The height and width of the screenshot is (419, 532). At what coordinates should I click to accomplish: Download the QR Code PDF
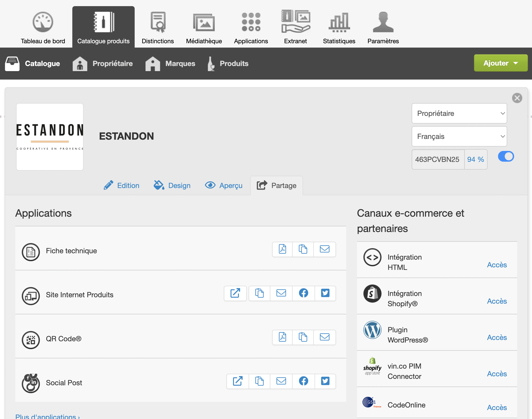coord(282,337)
